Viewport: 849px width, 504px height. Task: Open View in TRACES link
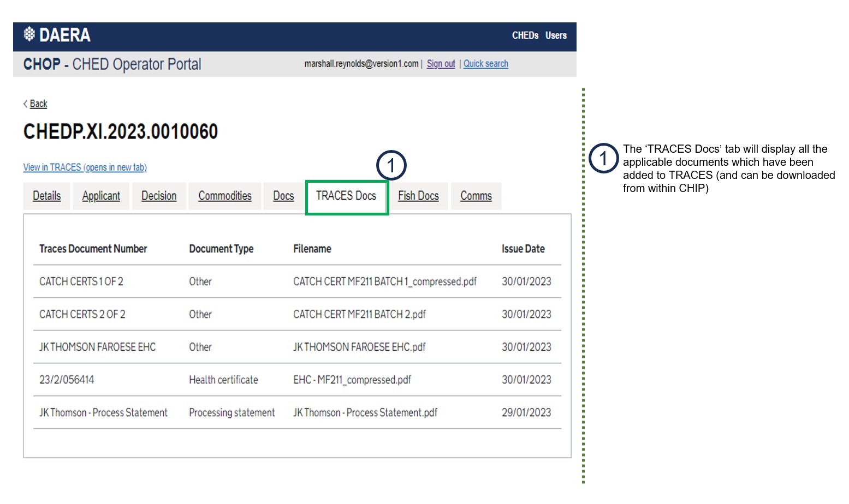pos(85,167)
